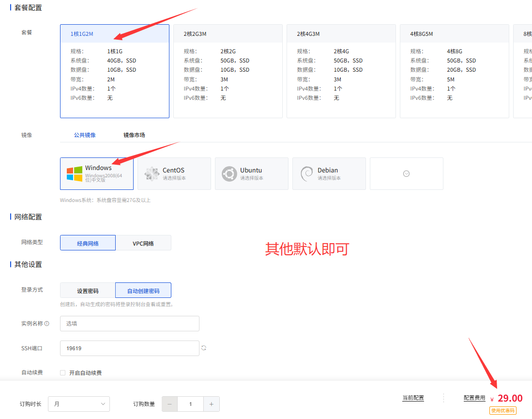Select 经典网络 network type
The width and height of the screenshot is (532, 419).
click(88, 243)
